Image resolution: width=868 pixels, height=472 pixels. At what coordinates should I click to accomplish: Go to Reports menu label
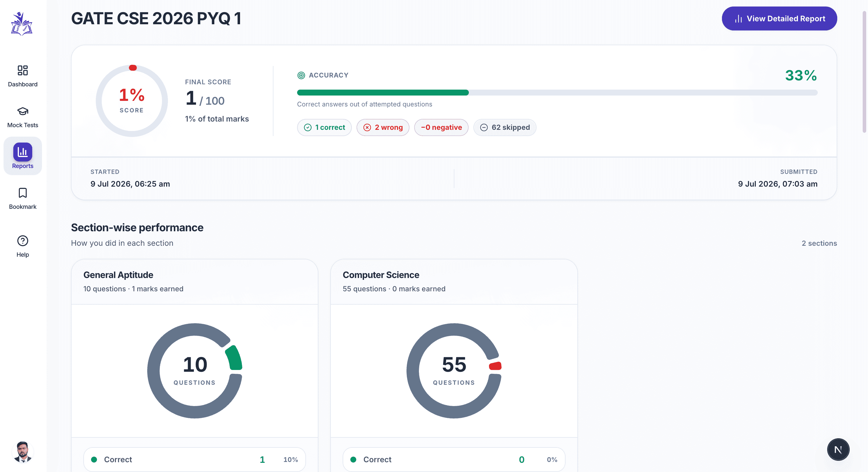tap(22, 166)
